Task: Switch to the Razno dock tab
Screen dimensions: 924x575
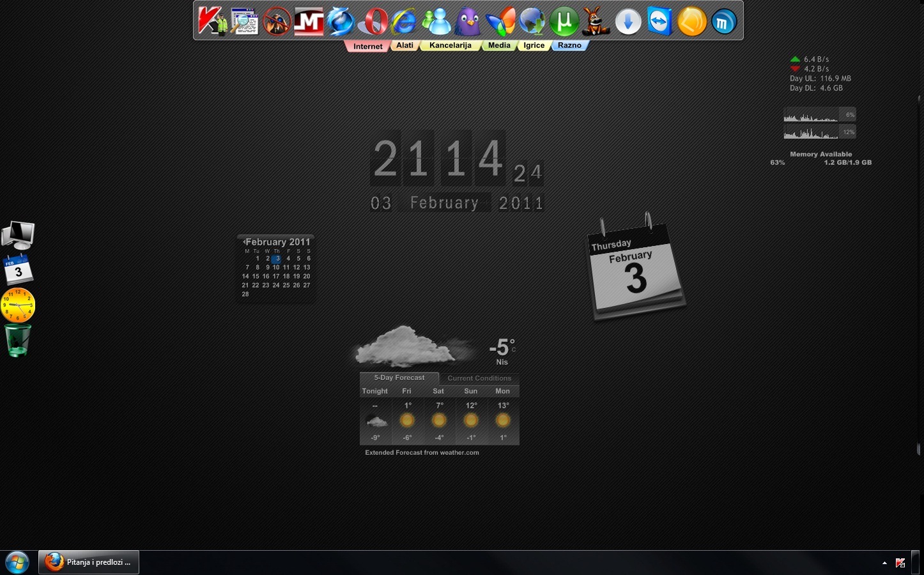Action: point(569,45)
